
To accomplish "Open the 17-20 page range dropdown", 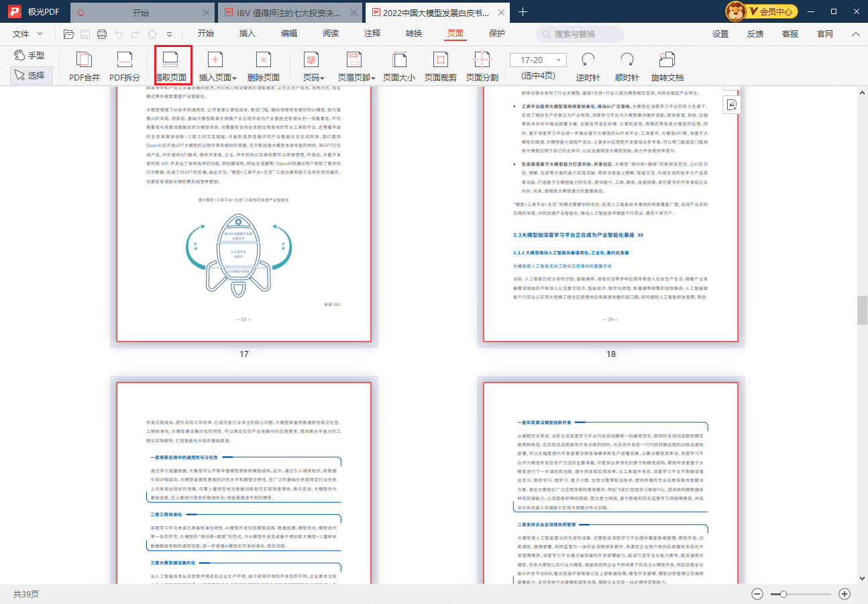I will click(538, 60).
